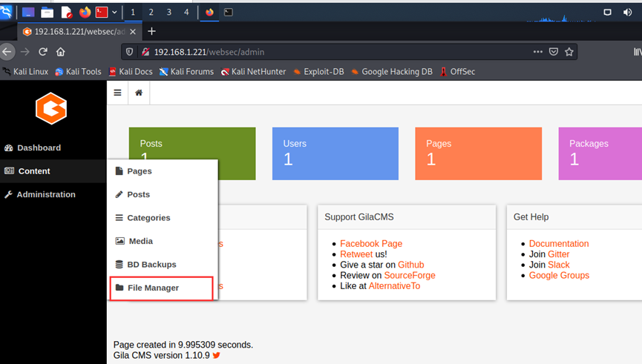Select Posts from the Content submenu
The image size is (642, 364).
(163, 194)
